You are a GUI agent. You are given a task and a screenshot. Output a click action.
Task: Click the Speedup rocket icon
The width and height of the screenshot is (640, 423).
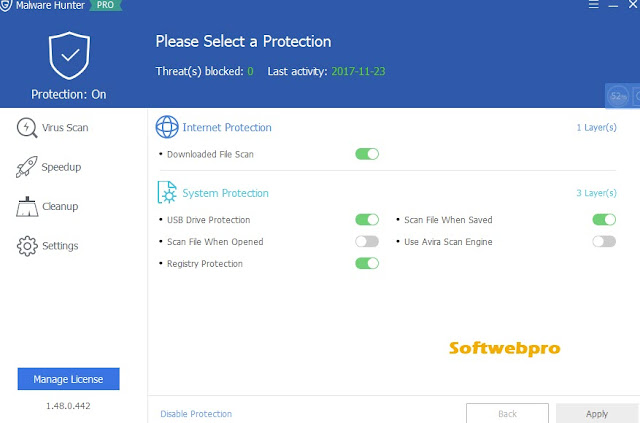[27, 167]
